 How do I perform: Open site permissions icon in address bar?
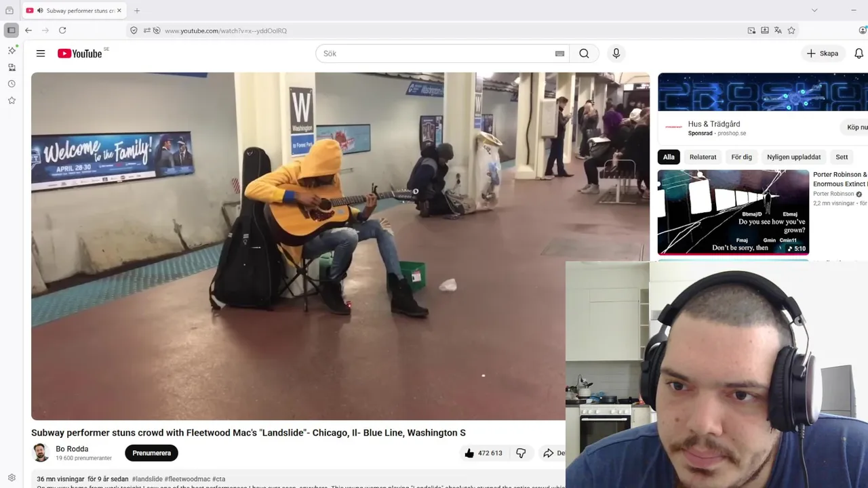146,30
